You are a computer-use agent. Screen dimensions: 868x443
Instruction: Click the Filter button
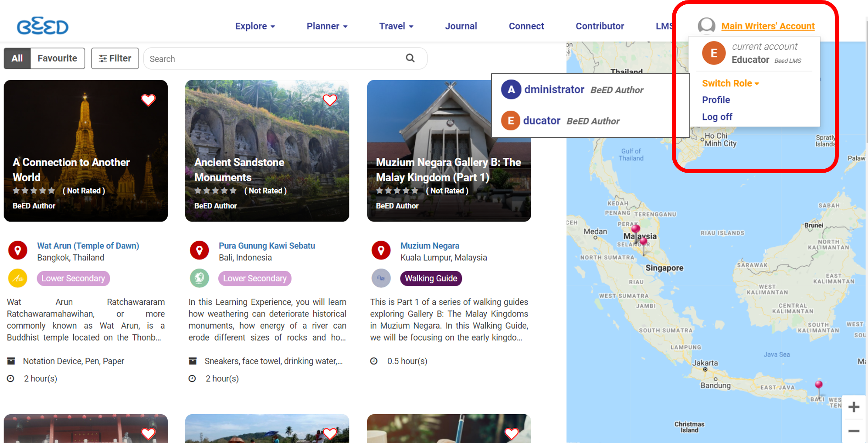115,58
